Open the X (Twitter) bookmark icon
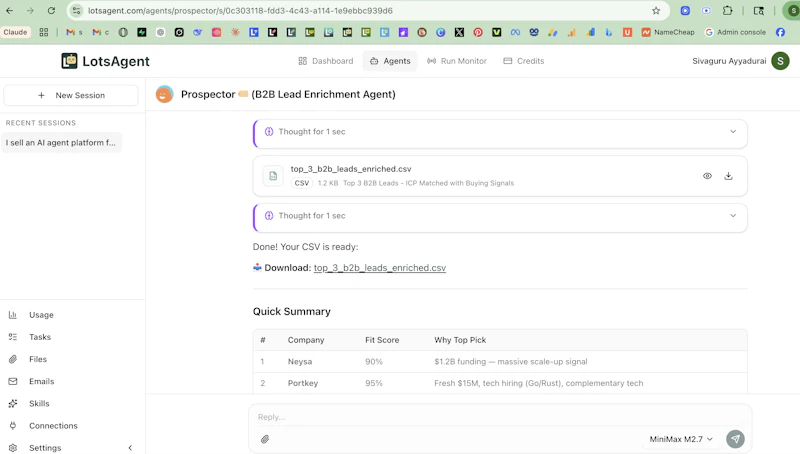 pos(459,32)
